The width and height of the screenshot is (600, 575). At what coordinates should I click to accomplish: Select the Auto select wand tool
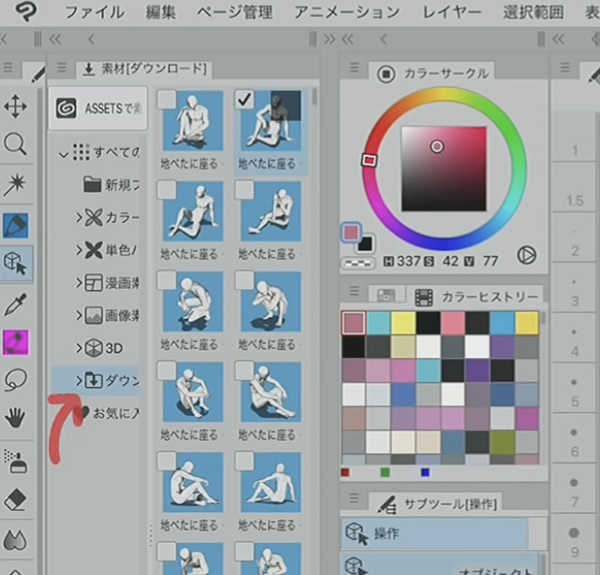pos(16,184)
